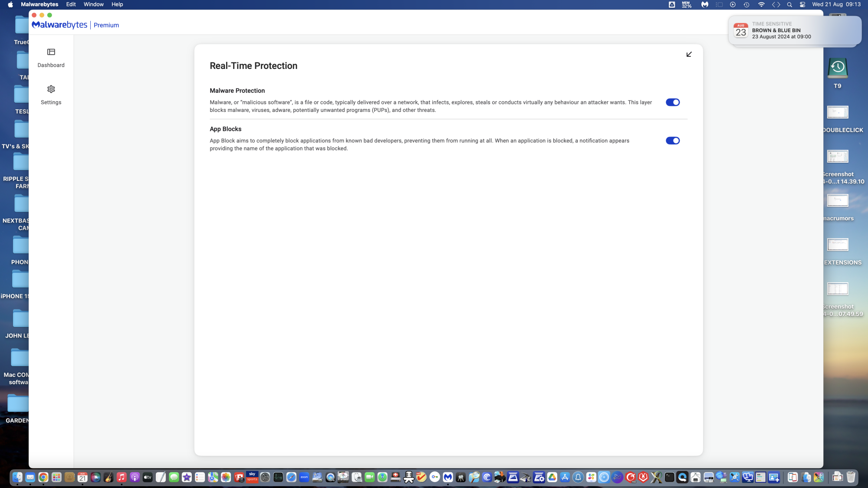Select the macrumors file on desktop

(838, 201)
